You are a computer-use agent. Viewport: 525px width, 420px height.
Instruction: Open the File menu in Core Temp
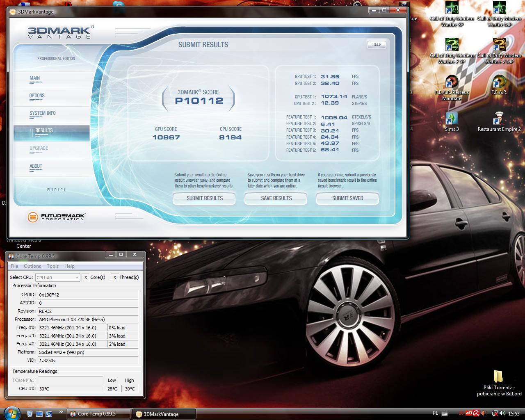click(14, 266)
